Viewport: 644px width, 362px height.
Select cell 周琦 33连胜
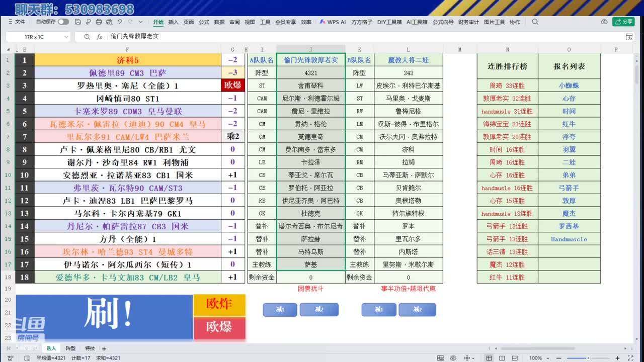click(x=507, y=85)
